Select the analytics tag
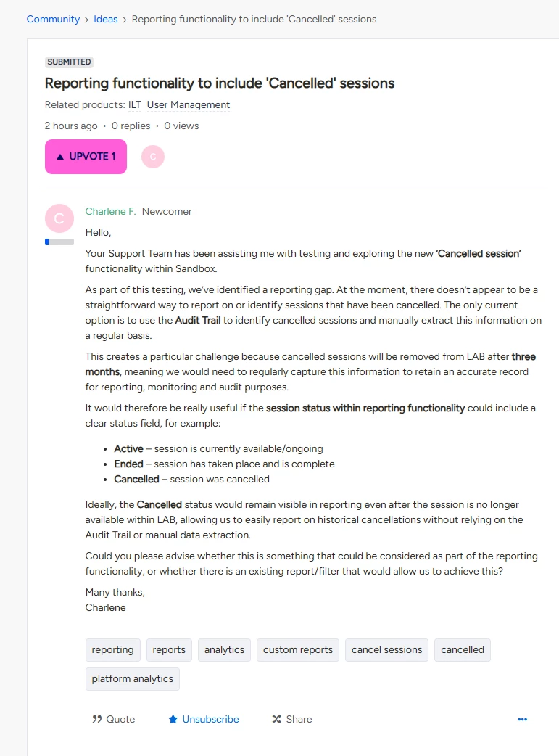The image size is (559, 756). (x=224, y=650)
